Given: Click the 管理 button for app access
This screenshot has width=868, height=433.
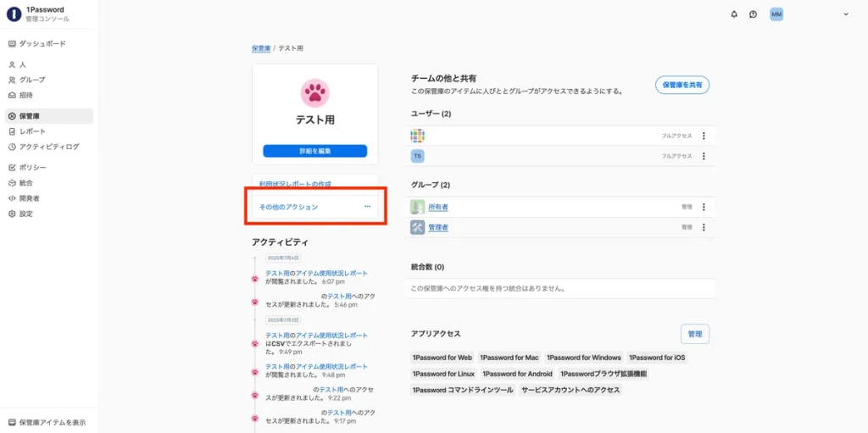Looking at the screenshot, I should tap(694, 334).
